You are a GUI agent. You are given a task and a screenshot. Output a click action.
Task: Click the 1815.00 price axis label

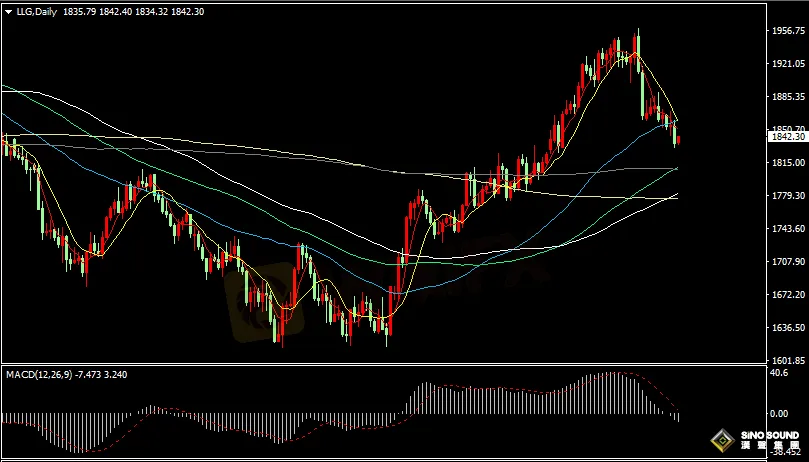pyautogui.click(x=789, y=163)
